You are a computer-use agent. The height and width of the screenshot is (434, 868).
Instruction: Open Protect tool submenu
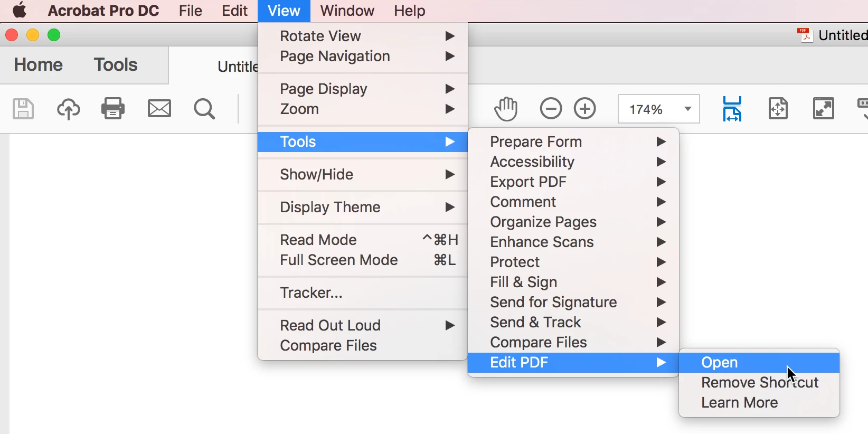(573, 262)
